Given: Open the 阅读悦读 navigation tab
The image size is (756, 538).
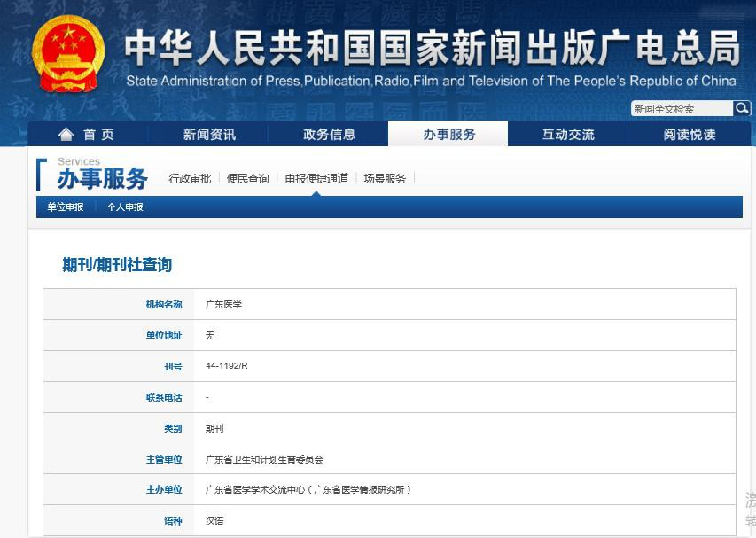Looking at the screenshot, I should click(x=689, y=135).
